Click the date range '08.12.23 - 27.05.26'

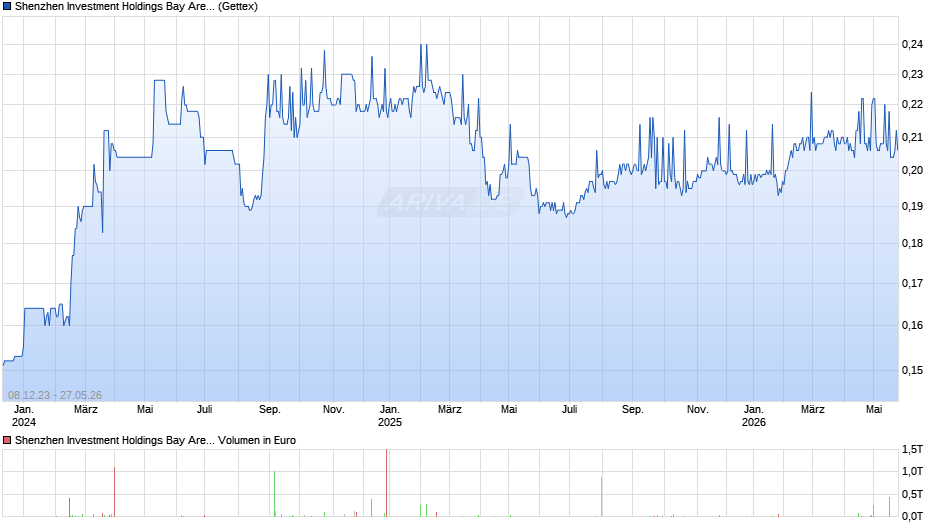tap(55, 395)
